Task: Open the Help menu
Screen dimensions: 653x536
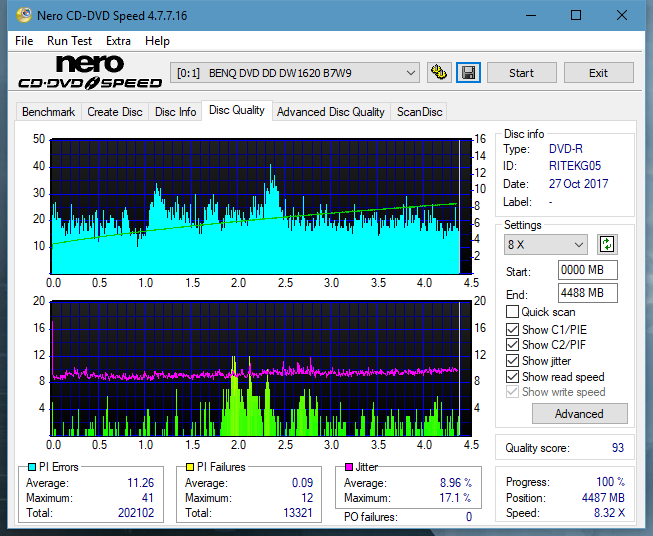Action: (157, 41)
